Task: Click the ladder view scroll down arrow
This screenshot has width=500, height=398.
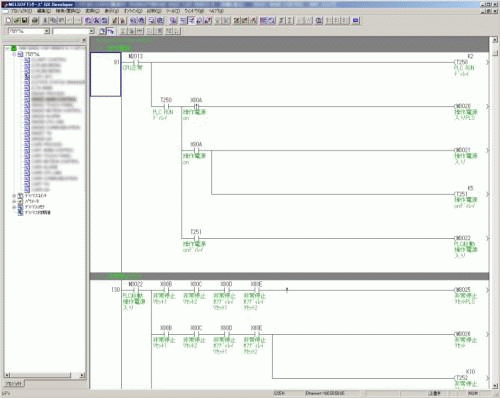Action: pyautogui.click(x=495, y=386)
